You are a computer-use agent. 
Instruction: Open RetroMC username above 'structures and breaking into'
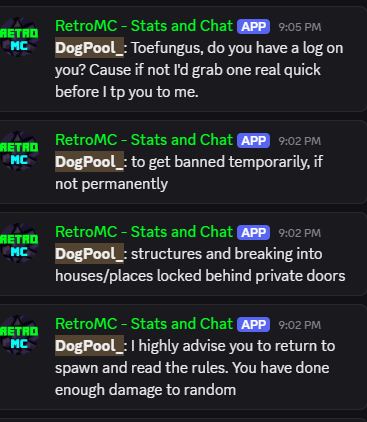coord(144,232)
